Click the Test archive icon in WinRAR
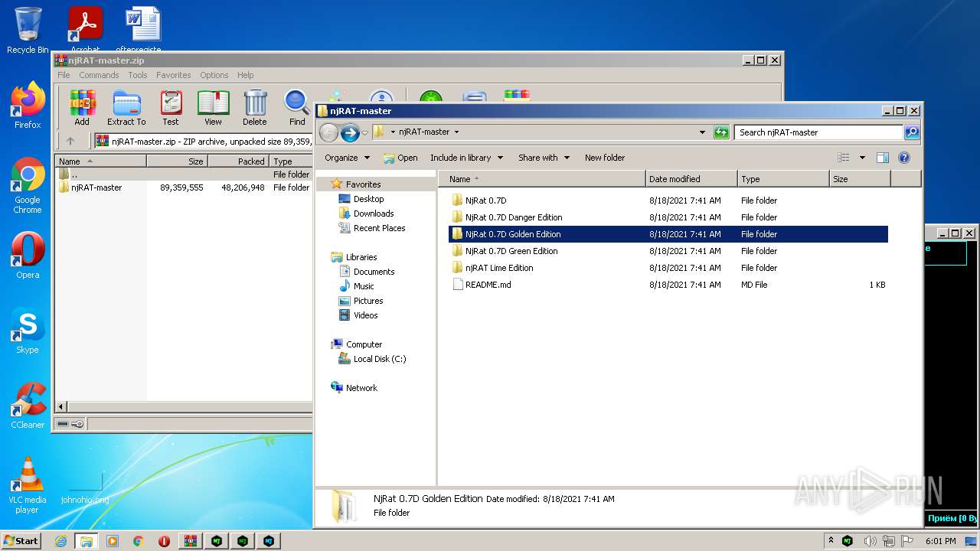This screenshot has height=551, width=980. coord(171,107)
